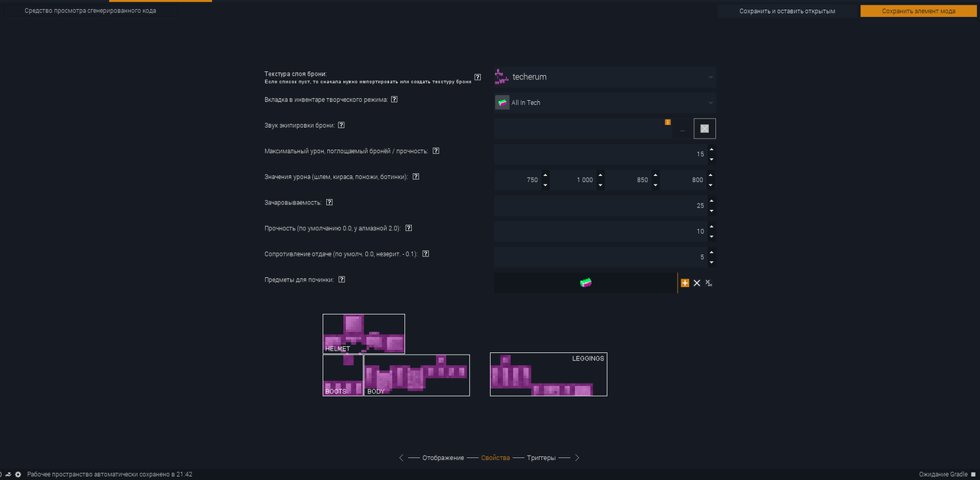
Task: Add a repair item with orange plus
Action: click(684, 283)
